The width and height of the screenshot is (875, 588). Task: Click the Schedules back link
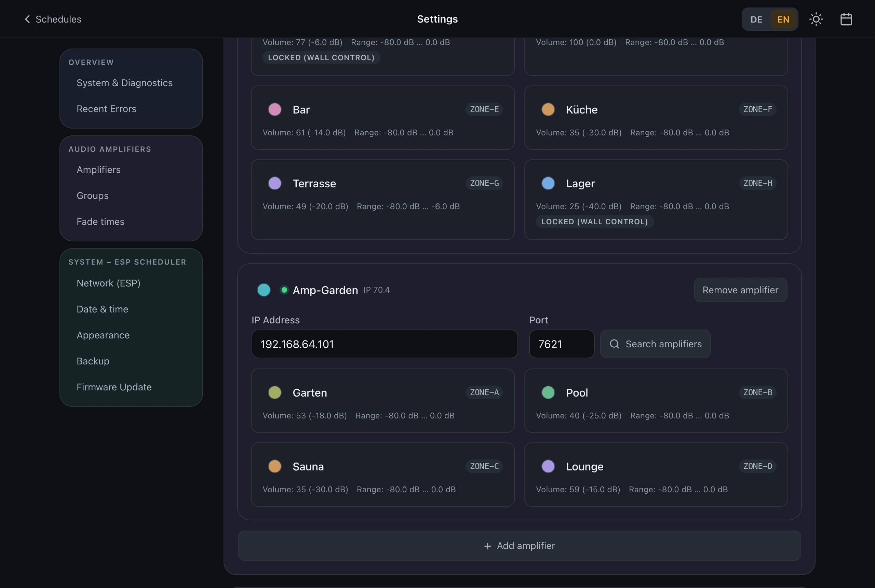point(53,19)
